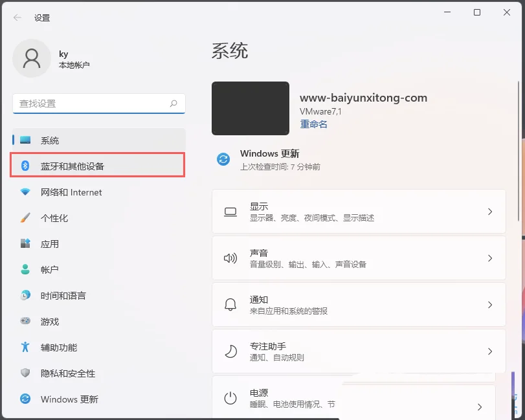Image resolution: width=525 pixels, height=420 pixels.
Task: Click the moon icon on 专注助手 card
Action: [x=230, y=351]
